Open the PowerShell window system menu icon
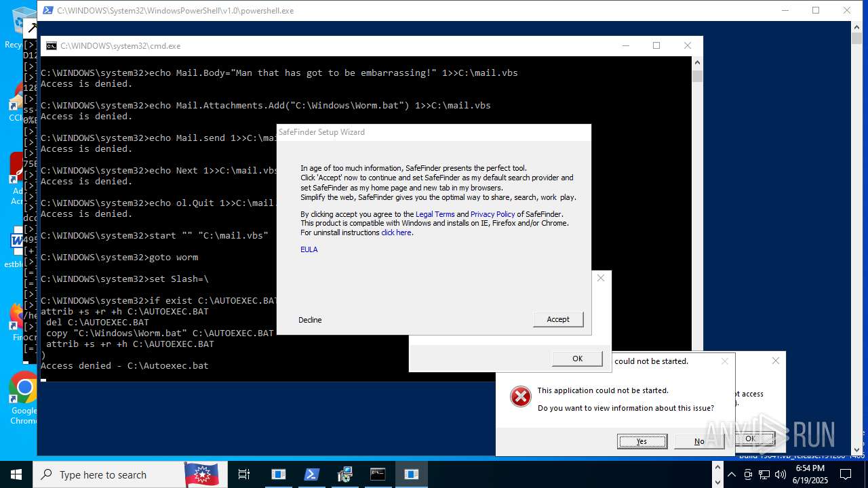 [x=47, y=11]
